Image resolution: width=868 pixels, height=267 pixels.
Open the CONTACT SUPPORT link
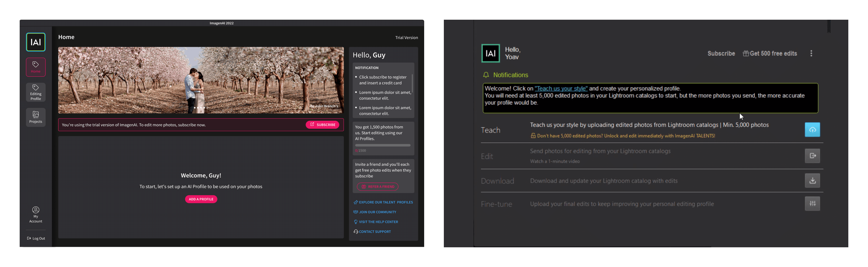[x=375, y=232]
